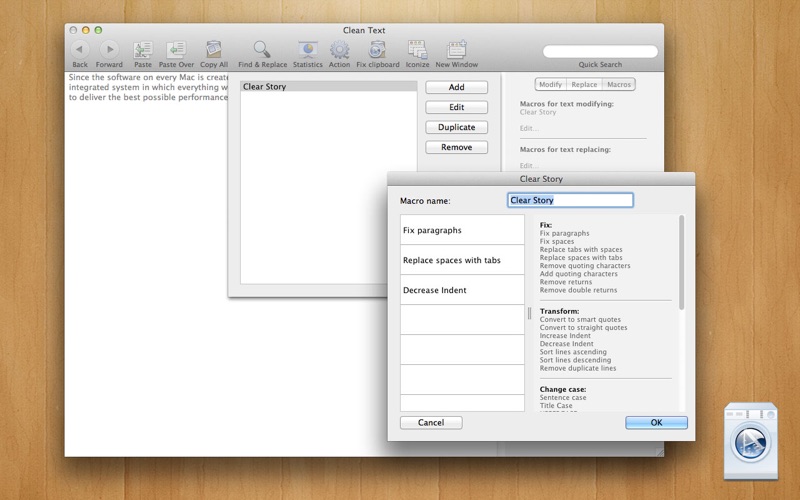
Task: Click the Add macro button
Action: [457, 87]
